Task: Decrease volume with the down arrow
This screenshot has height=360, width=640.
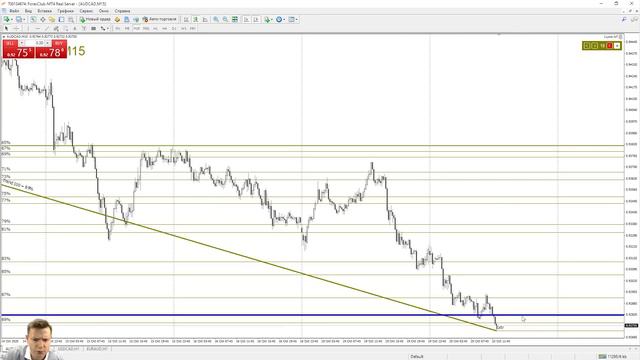Action: point(22,43)
